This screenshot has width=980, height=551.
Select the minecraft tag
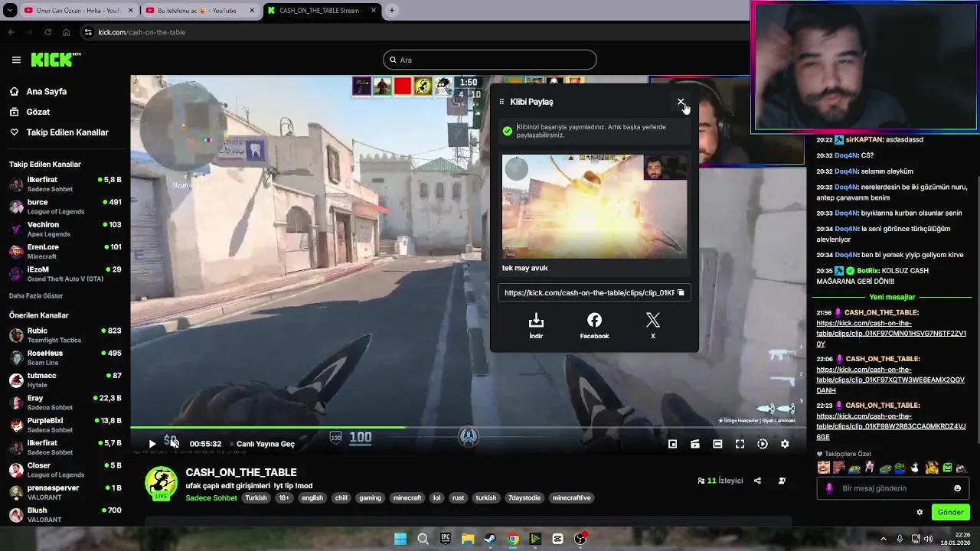(407, 497)
